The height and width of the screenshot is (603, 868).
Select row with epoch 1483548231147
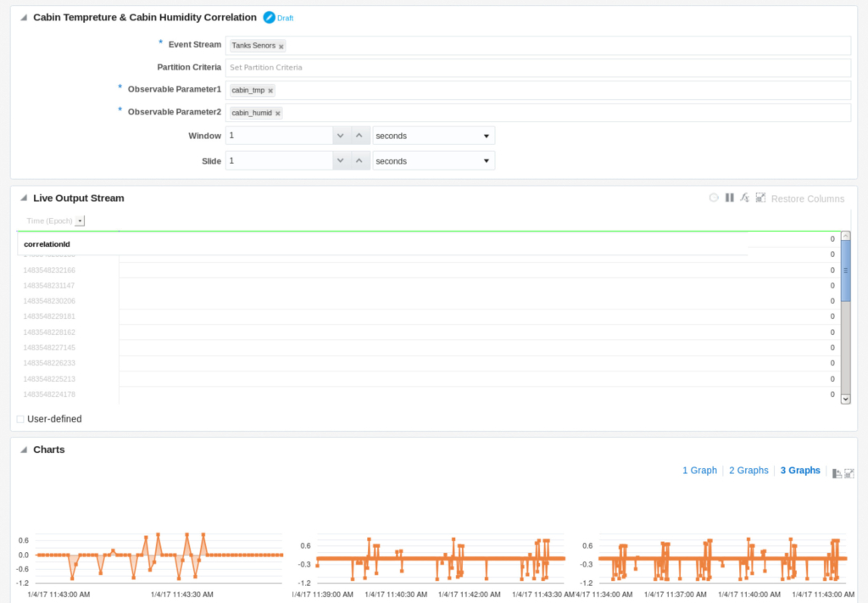pyautogui.click(x=429, y=286)
